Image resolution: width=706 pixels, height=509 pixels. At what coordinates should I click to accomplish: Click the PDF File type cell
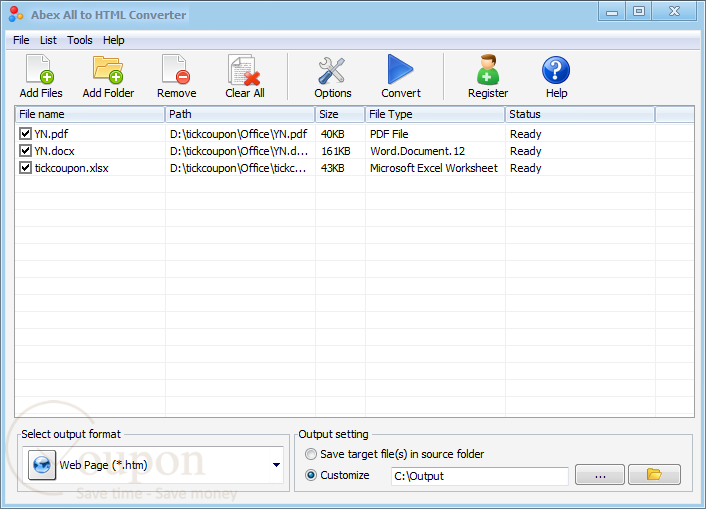tap(389, 134)
